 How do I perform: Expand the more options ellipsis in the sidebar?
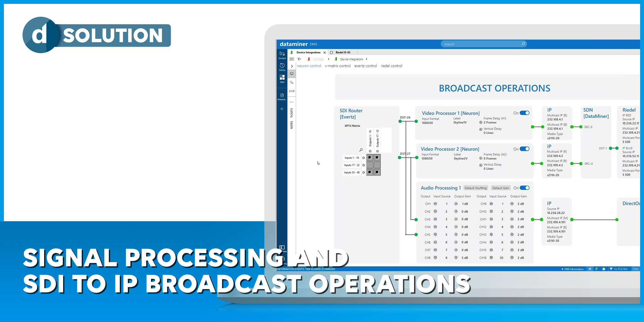pos(292,102)
